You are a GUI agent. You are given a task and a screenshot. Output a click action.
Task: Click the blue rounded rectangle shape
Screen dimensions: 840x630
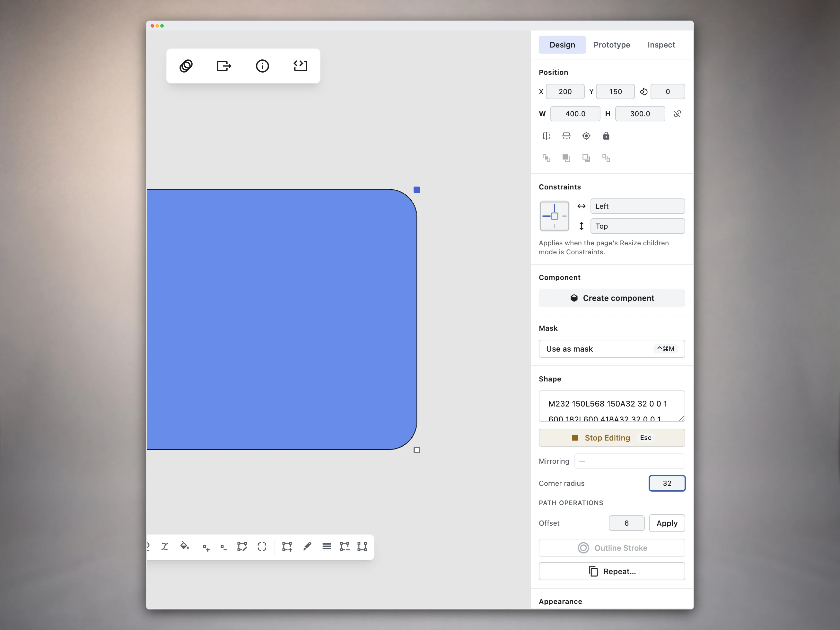[x=282, y=319]
